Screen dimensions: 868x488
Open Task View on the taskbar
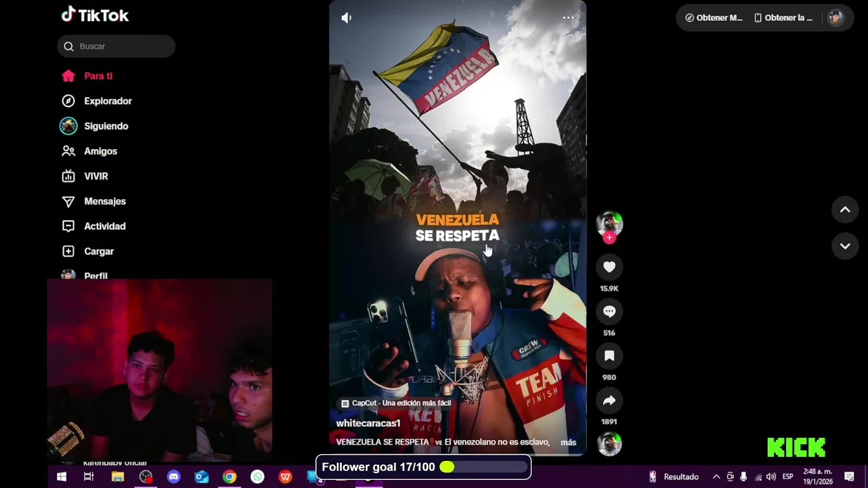(x=89, y=477)
